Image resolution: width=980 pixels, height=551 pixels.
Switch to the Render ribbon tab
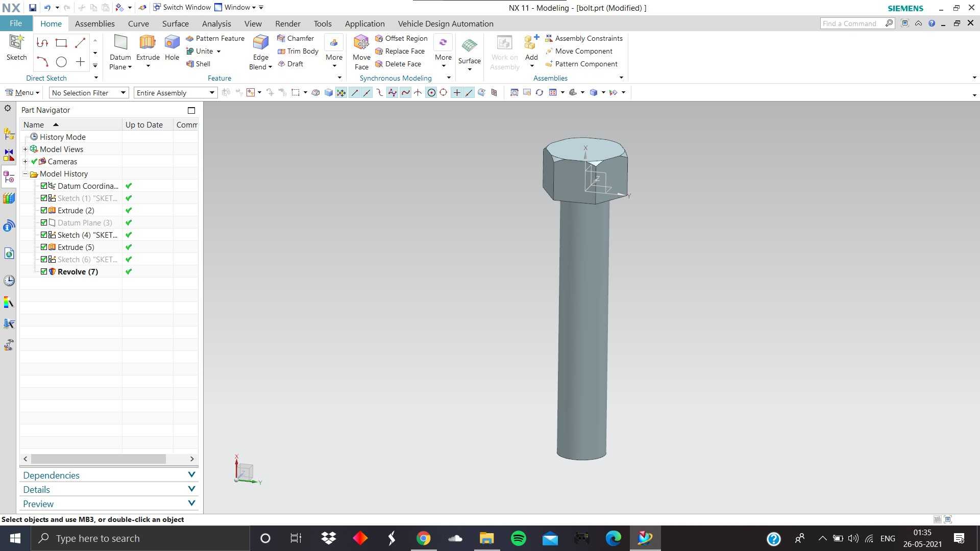coord(288,23)
